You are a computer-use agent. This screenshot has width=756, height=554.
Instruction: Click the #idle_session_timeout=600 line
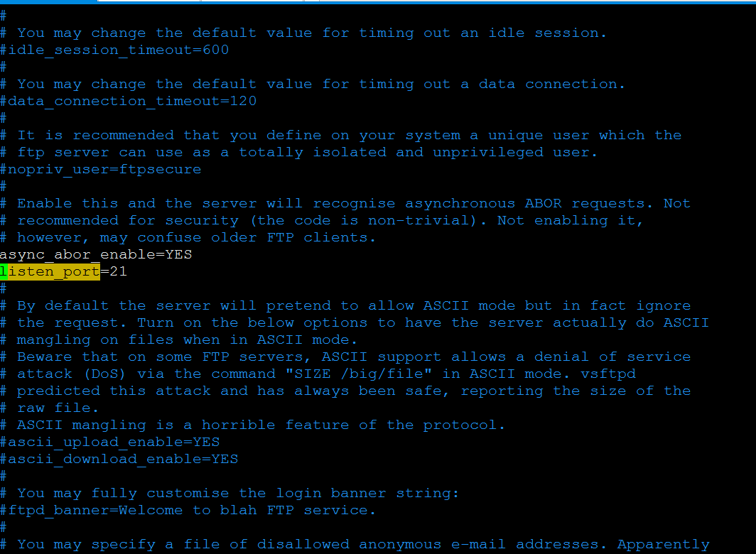[x=114, y=50]
